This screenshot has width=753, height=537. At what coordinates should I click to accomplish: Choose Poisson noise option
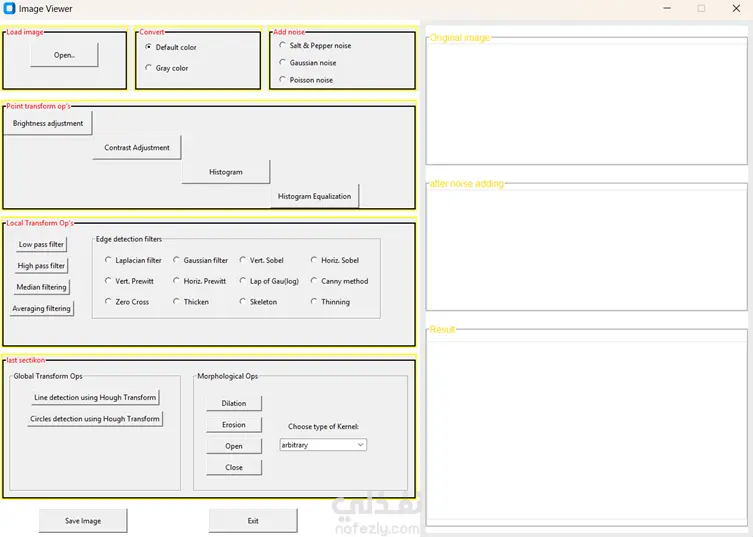pos(282,79)
